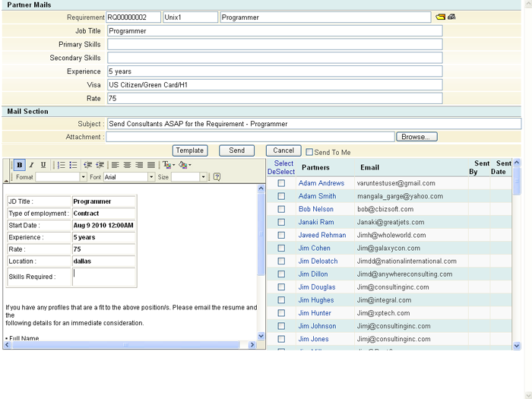Open partner Jim Jones link

(x=313, y=339)
